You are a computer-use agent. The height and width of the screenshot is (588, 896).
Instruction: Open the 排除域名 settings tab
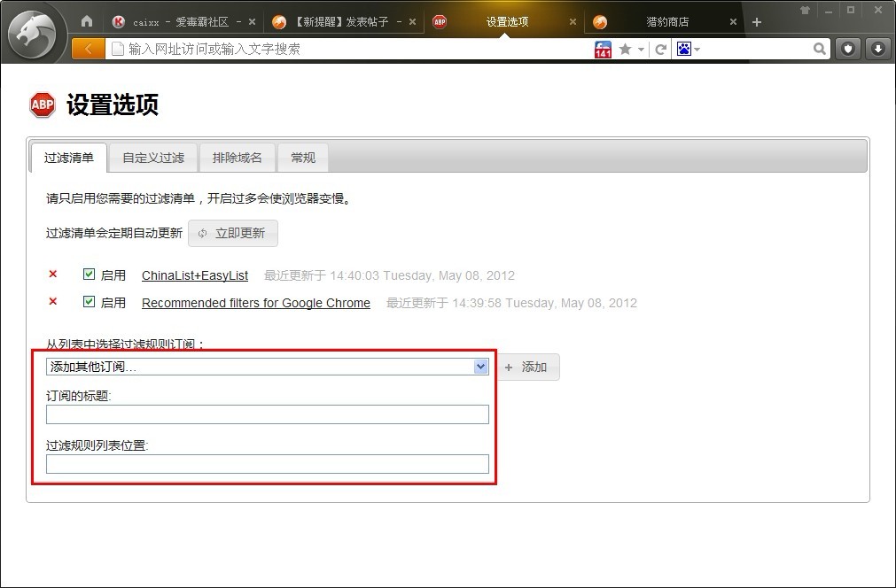click(x=238, y=158)
